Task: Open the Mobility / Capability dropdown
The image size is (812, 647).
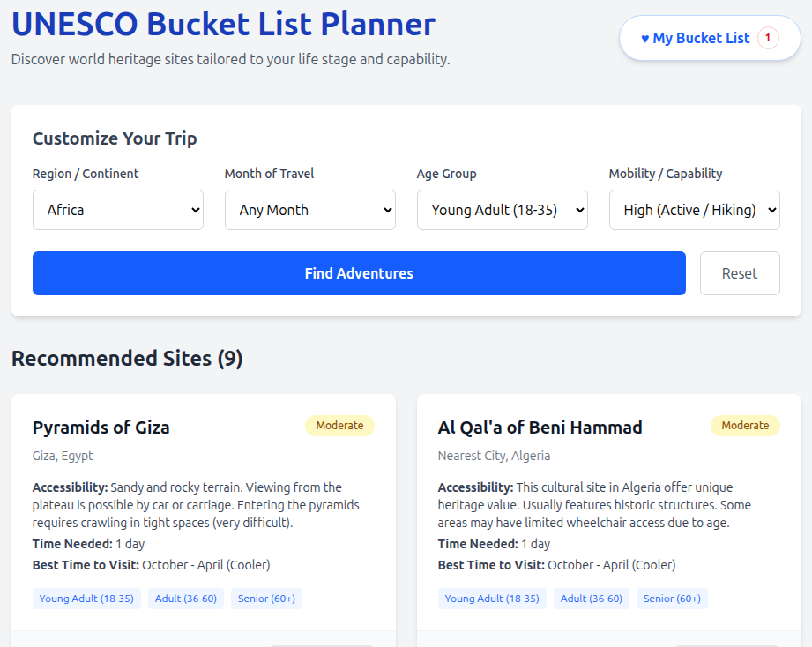Action: pyautogui.click(x=695, y=210)
